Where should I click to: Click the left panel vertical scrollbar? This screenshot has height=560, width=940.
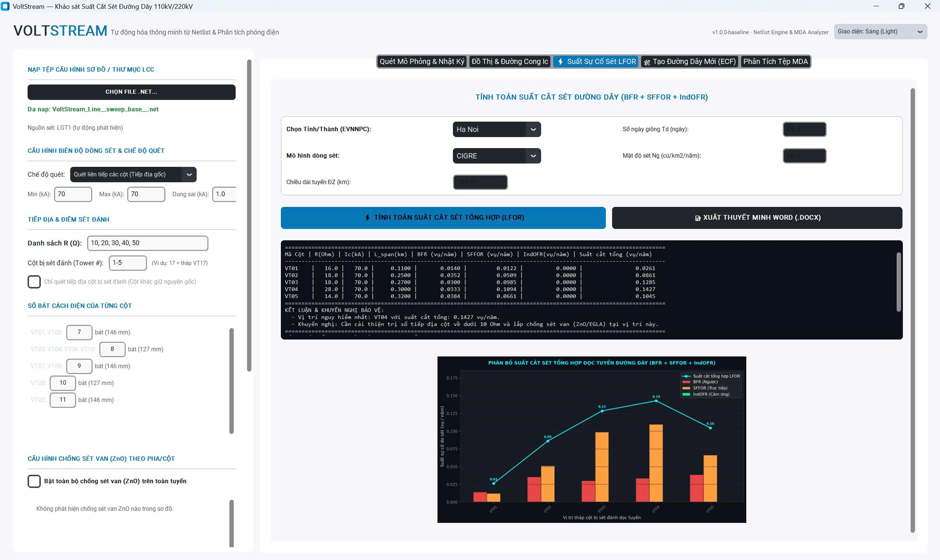249,215
